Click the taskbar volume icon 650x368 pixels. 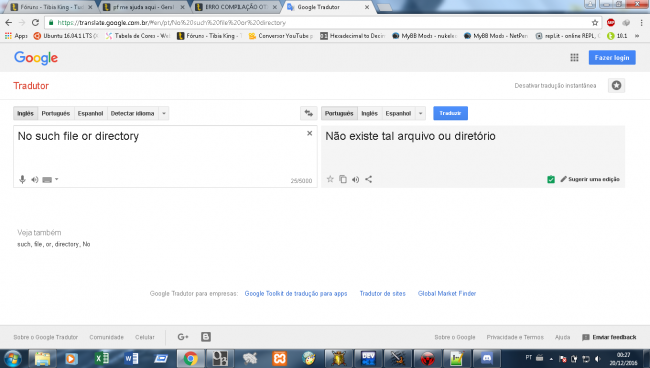coord(598,358)
